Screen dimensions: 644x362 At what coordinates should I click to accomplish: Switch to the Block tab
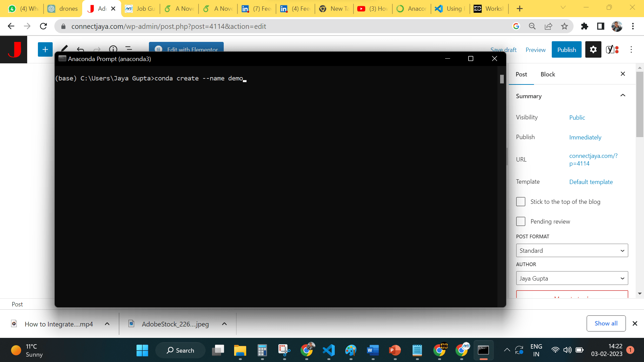pyautogui.click(x=548, y=74)
